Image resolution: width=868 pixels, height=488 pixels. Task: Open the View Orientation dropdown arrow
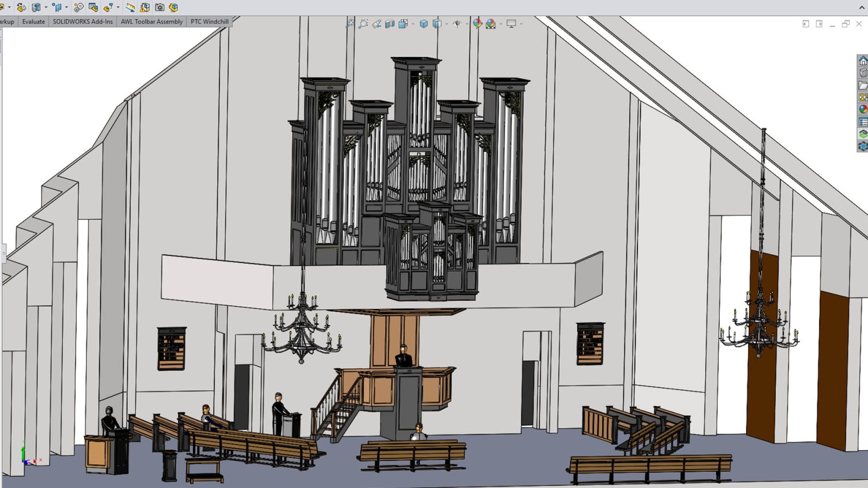pyautogui.click(x=413, y=24)
